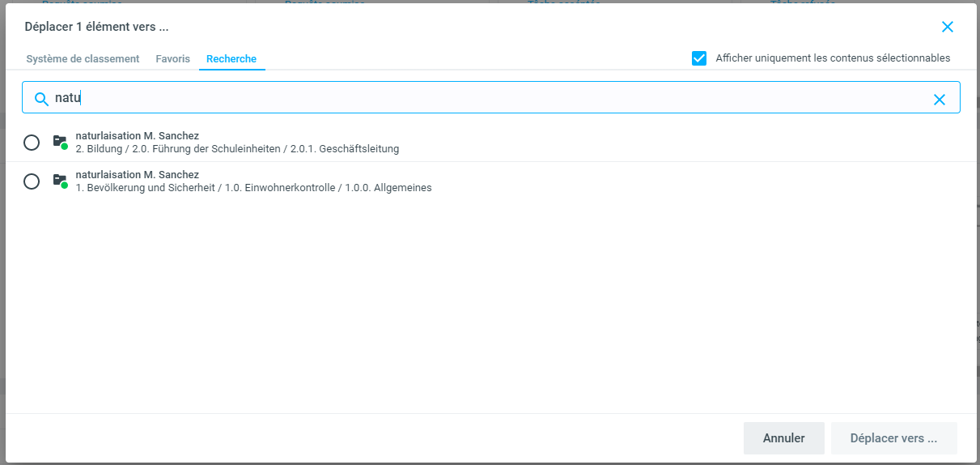The image size is (980, 465).
Task: Select the Recherche tab
Action: tap(231, 59)
